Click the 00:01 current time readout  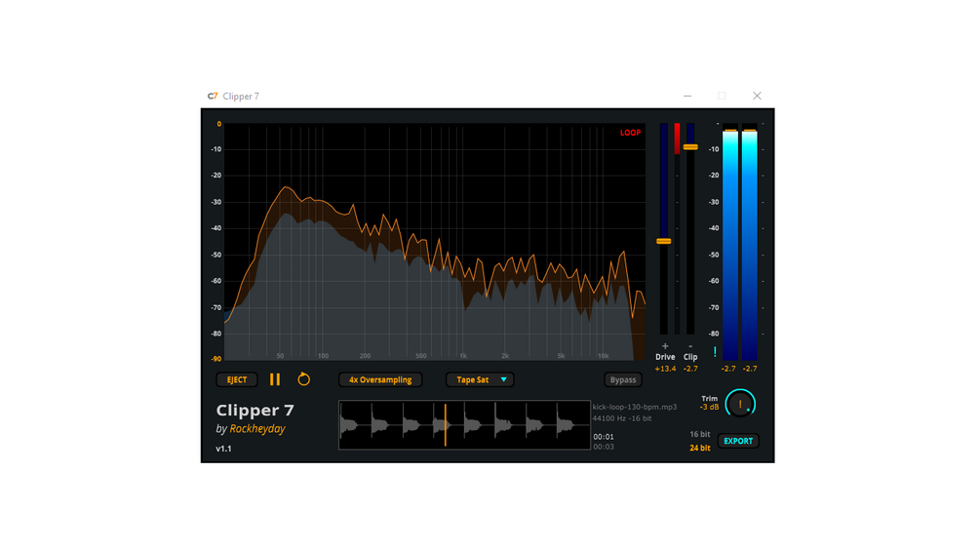tap(604, 437)
